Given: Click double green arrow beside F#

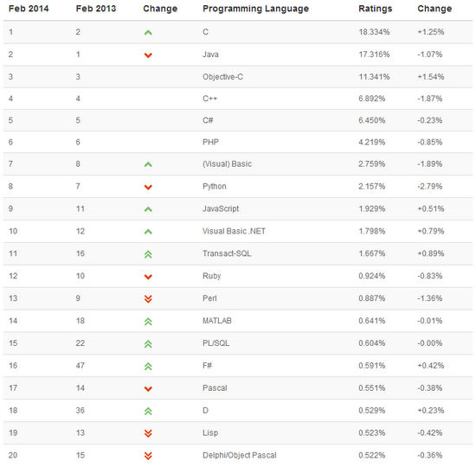Looking at the screenshot, I should pos(148,367).
